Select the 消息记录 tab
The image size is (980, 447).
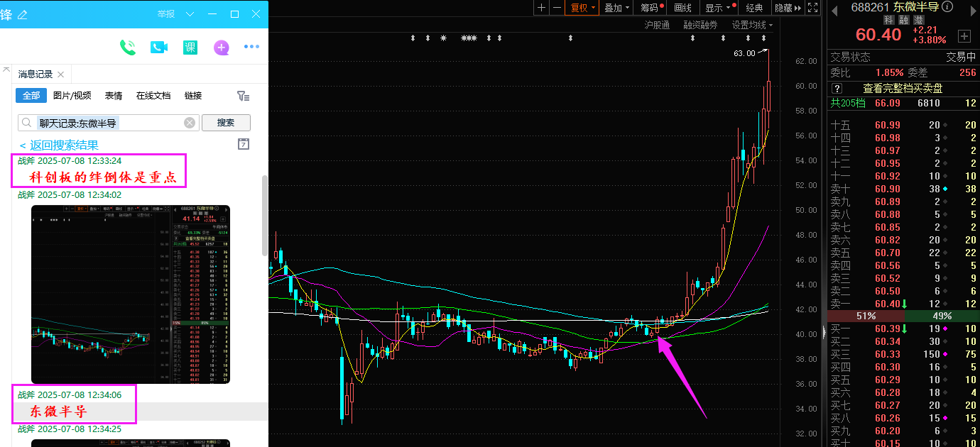click(x=36, y=74)
